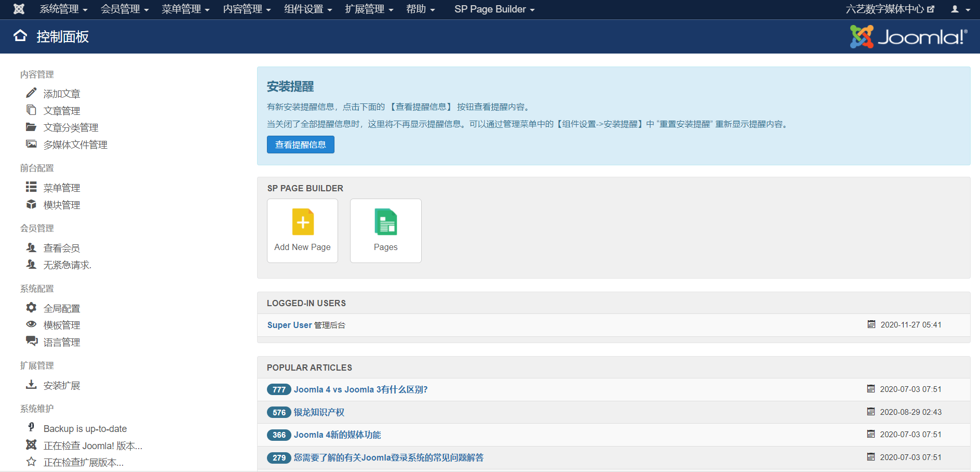This screenshot has width=980, height=472.
Task: Open 全局配置 via its gear icon
Action: tap(32, 307)
